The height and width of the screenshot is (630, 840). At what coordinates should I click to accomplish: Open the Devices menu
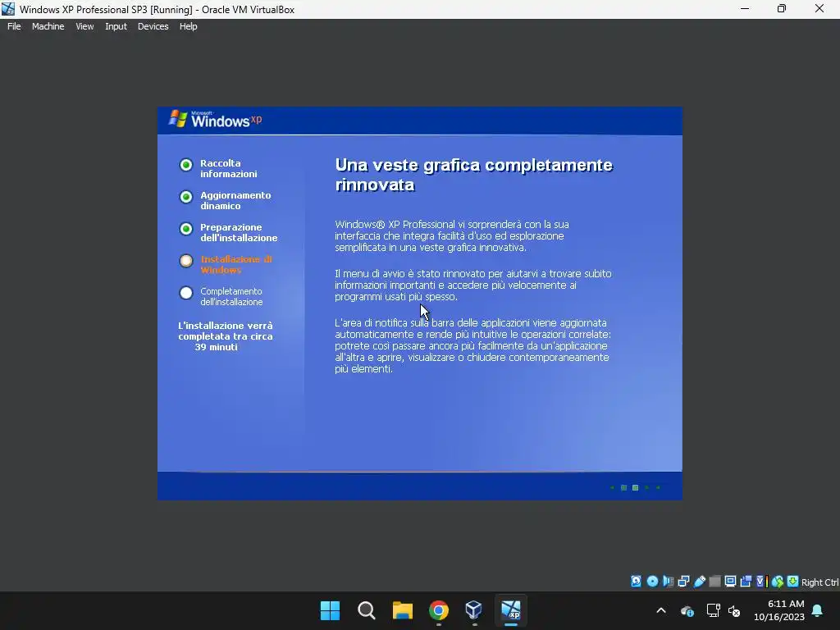(153, 26)
